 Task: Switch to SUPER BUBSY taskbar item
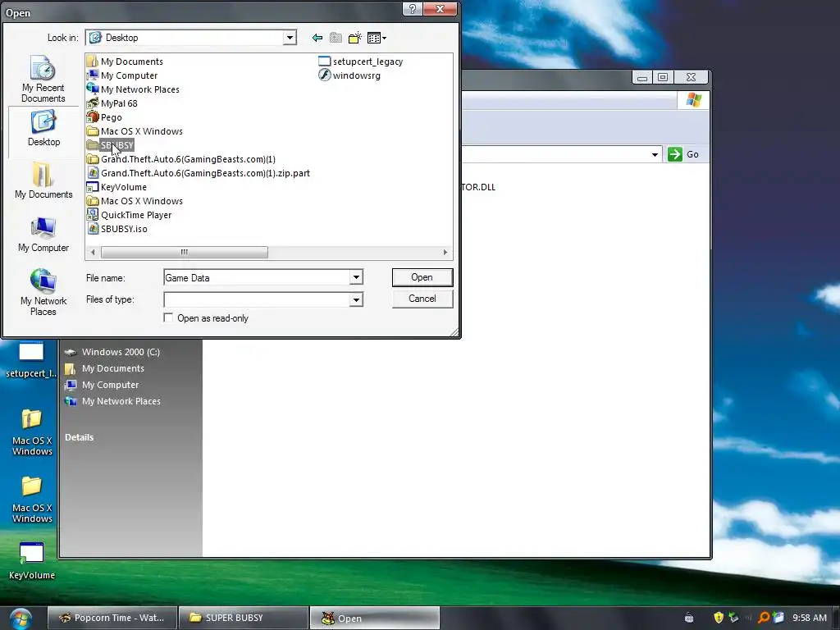pos(244,618)
